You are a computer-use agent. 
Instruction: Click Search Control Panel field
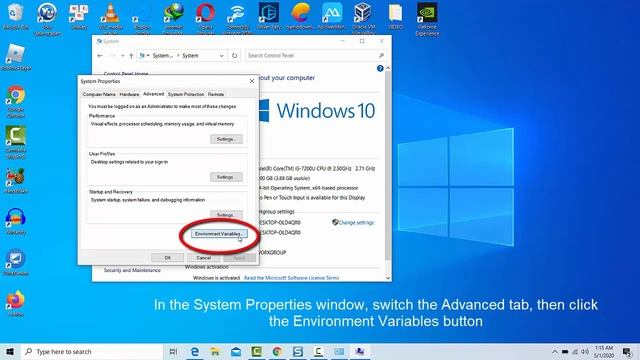(x=315, y=56)
